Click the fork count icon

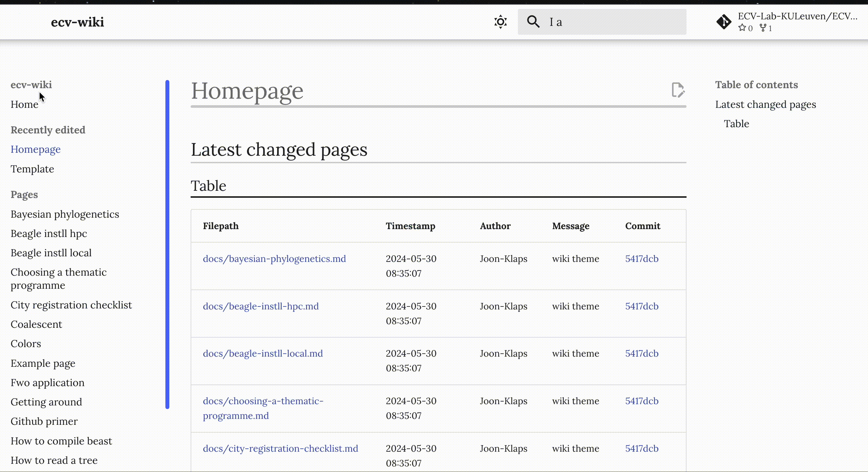pos(763,28)
